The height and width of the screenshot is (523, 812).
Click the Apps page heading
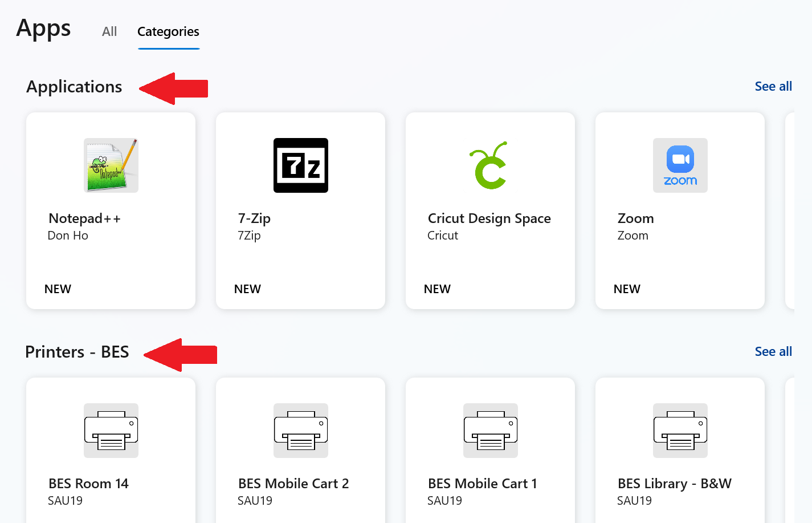tap(43, 29)
